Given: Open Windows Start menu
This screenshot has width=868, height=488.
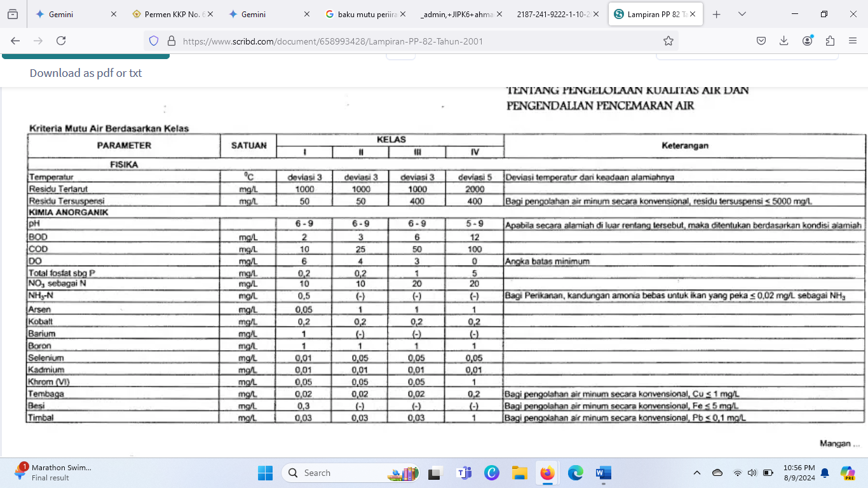Looking at the screenshot, I should coord(265,473).
